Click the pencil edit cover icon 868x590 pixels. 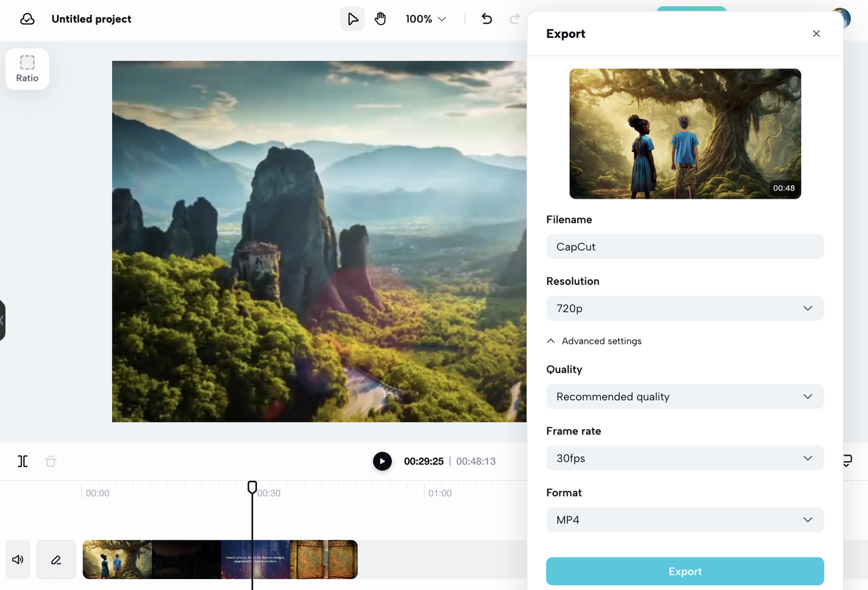(56, 559)
